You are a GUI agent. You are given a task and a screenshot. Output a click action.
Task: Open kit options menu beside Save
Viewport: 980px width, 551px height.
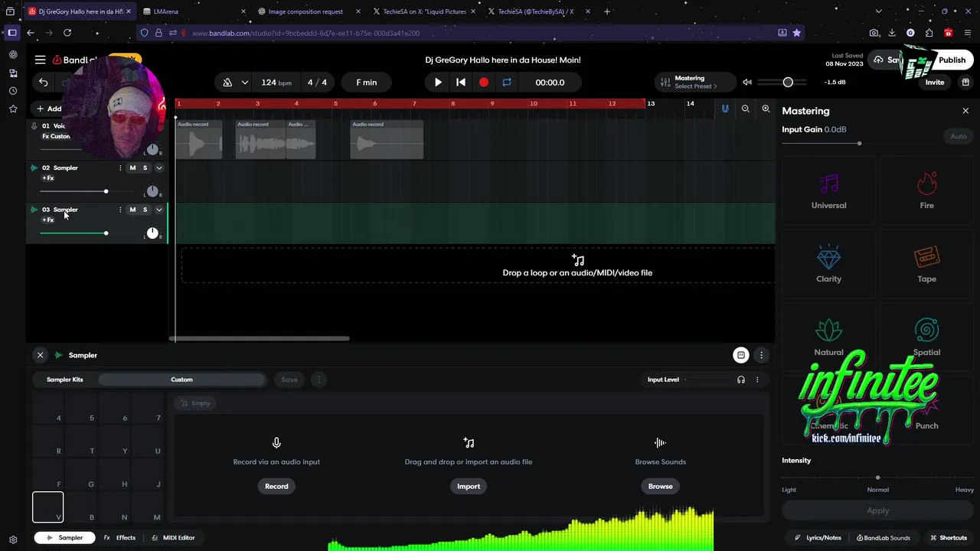coord(319,380)
